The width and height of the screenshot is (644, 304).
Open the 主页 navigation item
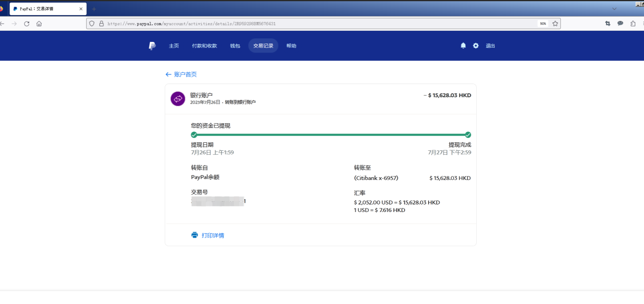pyautogui.click(x=174, y=46)
